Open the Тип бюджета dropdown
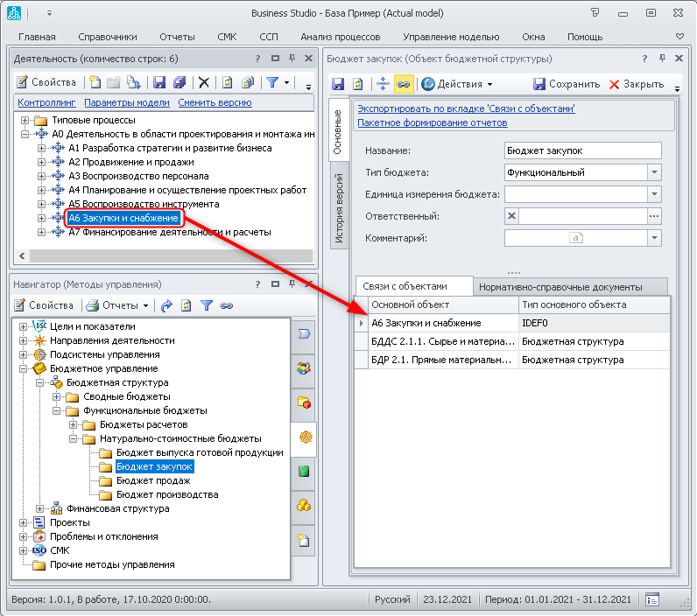The image size is (697, 616). 655,172
